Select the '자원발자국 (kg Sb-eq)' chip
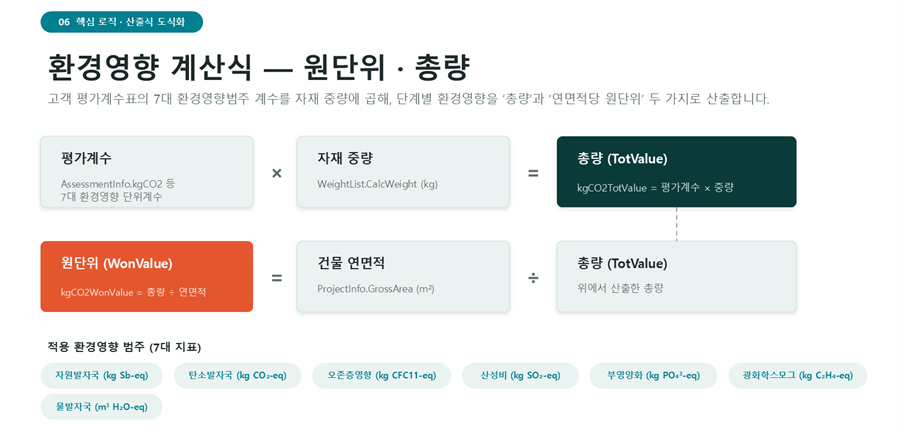 (x=102, y=376)
